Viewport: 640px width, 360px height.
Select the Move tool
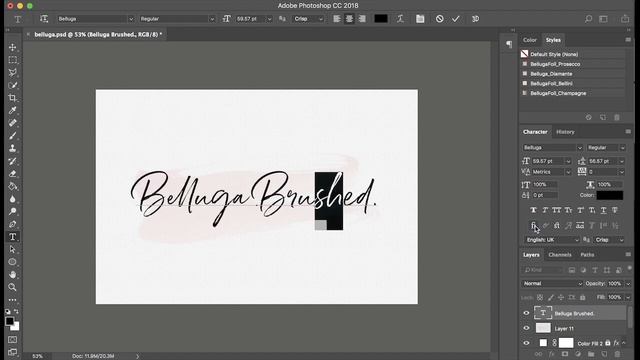(13, 47)
